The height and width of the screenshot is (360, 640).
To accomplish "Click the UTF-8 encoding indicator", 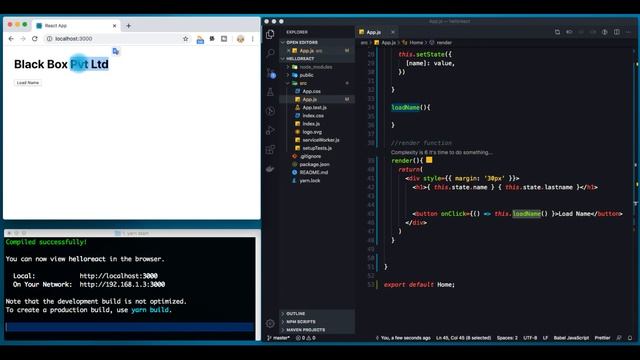I will pyautogui.click(x=530, y=338).
